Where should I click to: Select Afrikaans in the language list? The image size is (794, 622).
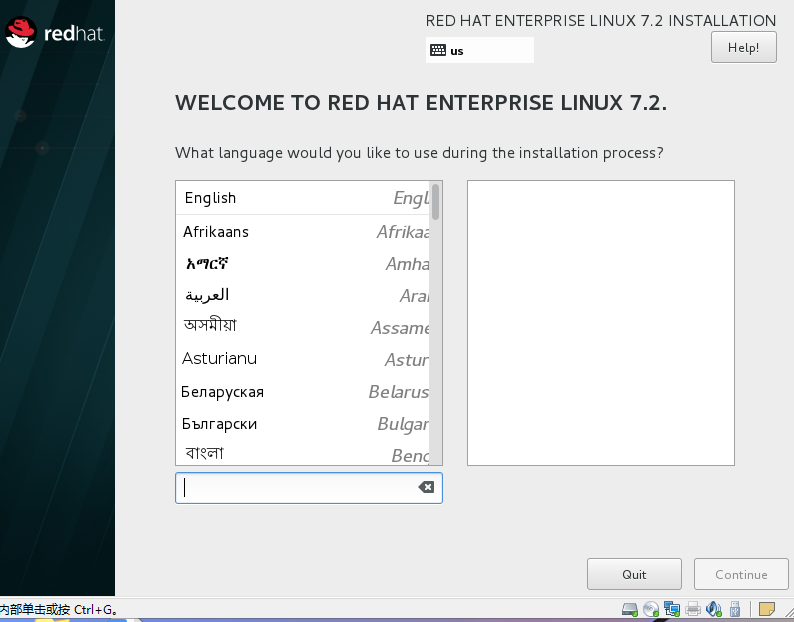[302, 231]
